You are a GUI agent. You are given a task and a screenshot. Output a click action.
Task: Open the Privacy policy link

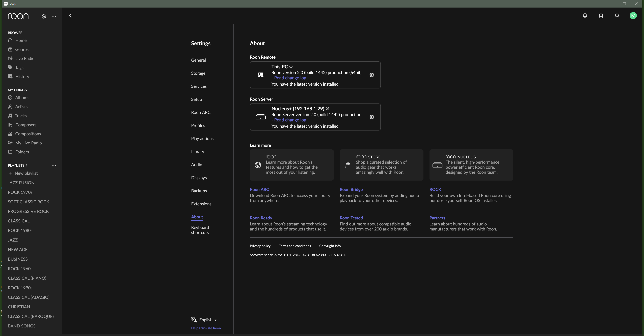[260, 246]
